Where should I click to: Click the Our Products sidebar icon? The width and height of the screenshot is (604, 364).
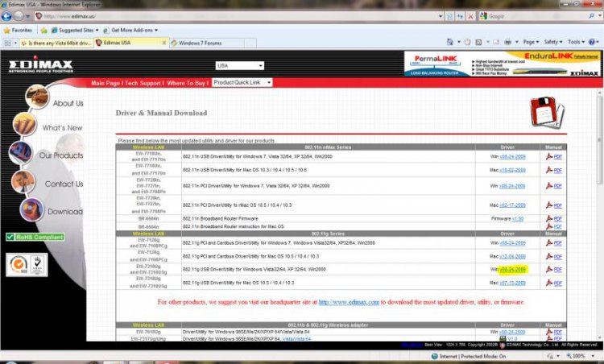21,152
